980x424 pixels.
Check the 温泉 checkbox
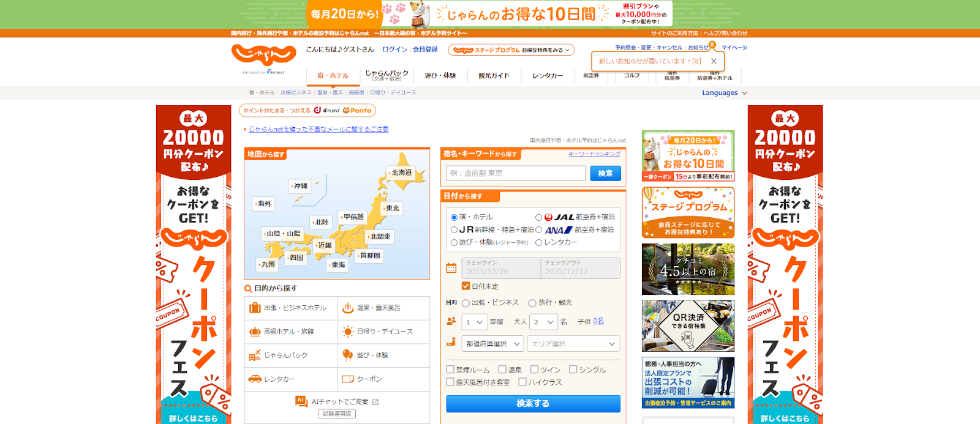[502, 370]
